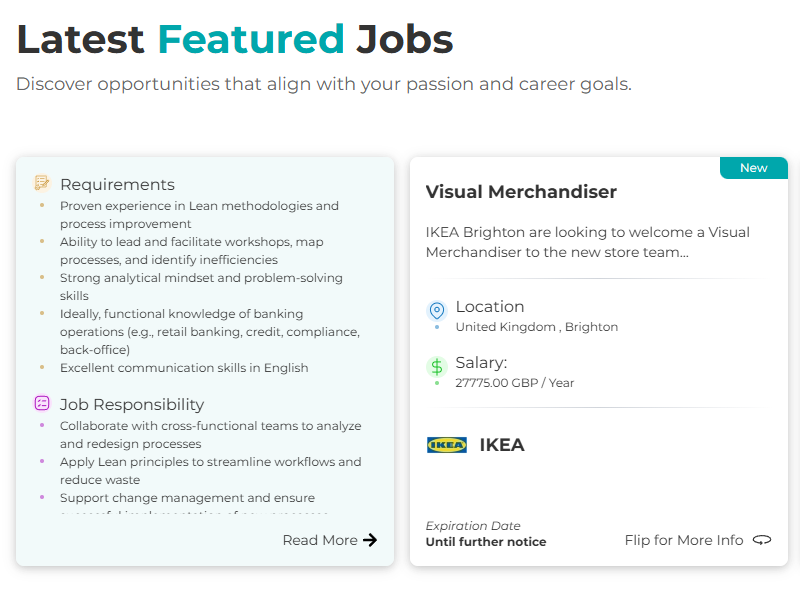This screenshot has height=600, width=800.
Task: Open the Visual Merchandiser job title
Action: coord(521,192)
